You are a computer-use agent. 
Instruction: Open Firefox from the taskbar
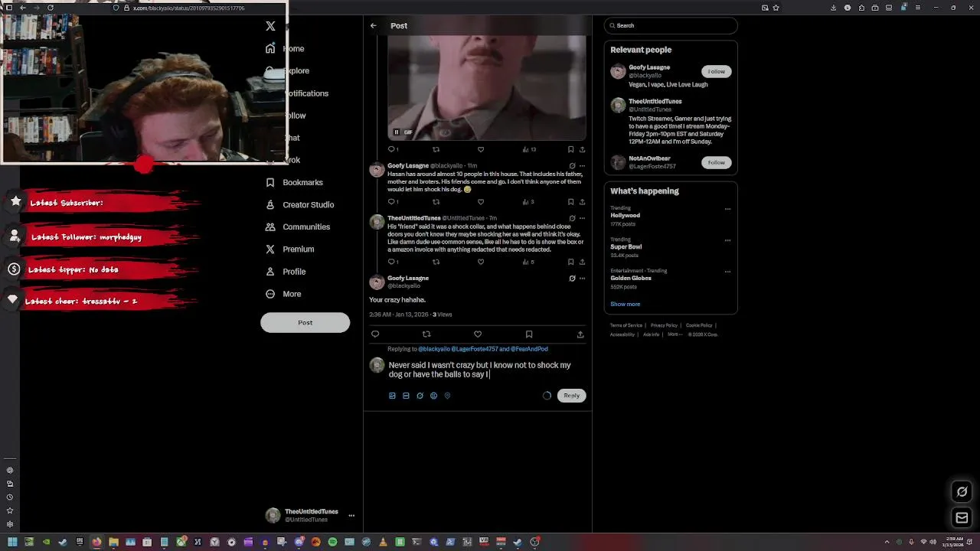pos(96,542)
